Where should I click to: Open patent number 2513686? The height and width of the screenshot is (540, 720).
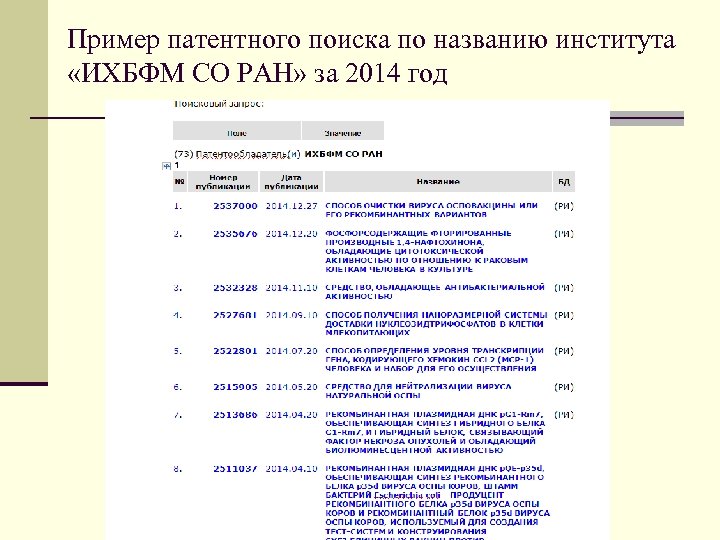[x=235, y=415]
